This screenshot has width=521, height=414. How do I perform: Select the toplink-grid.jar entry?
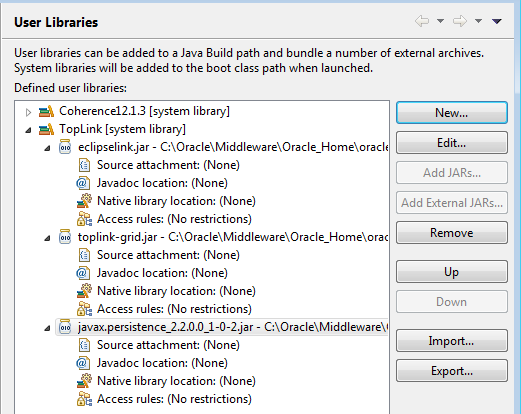click(233, 237)
